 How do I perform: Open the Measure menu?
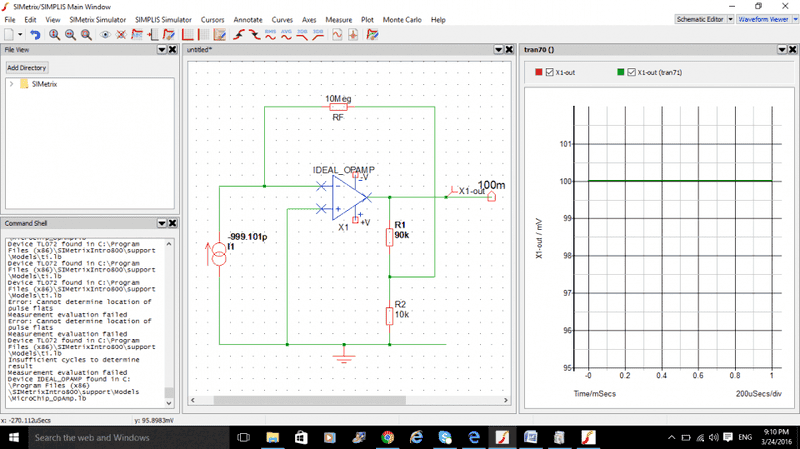[338, 19]
